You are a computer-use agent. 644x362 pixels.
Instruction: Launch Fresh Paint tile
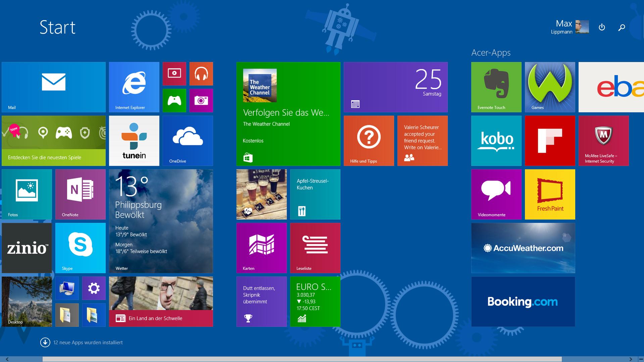click(550, 195)
